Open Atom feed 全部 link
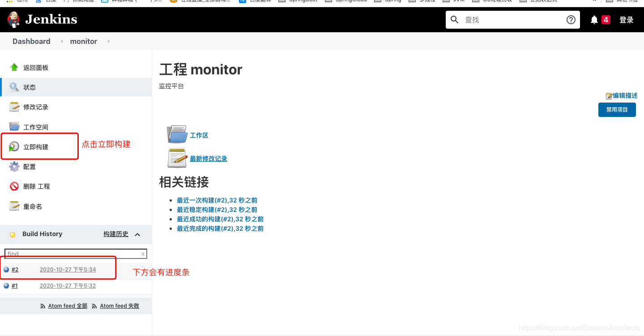The width and height of the screenshot is (644, 336). tap(68, 306)
